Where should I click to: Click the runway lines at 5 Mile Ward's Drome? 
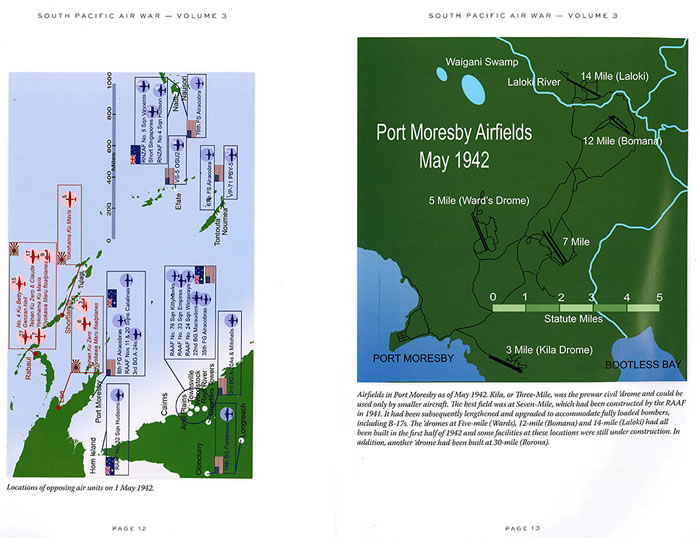480,232
